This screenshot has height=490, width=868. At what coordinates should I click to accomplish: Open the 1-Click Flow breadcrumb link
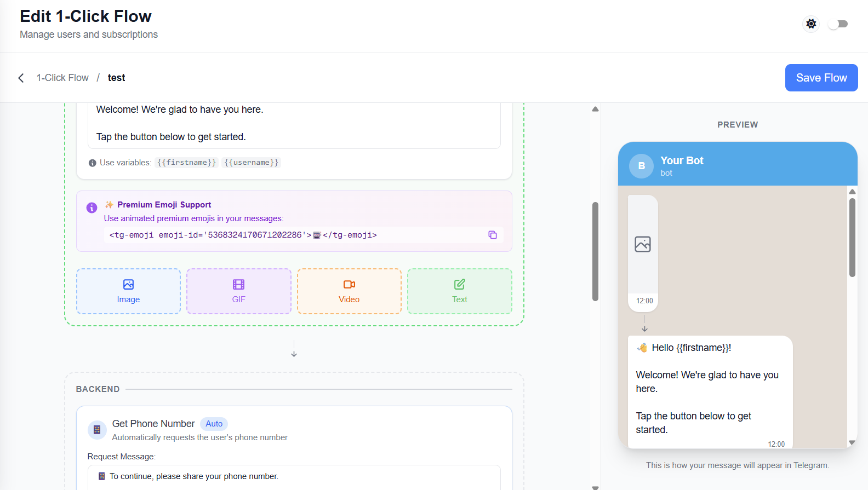pyautogui.click(x=62, y=78)
